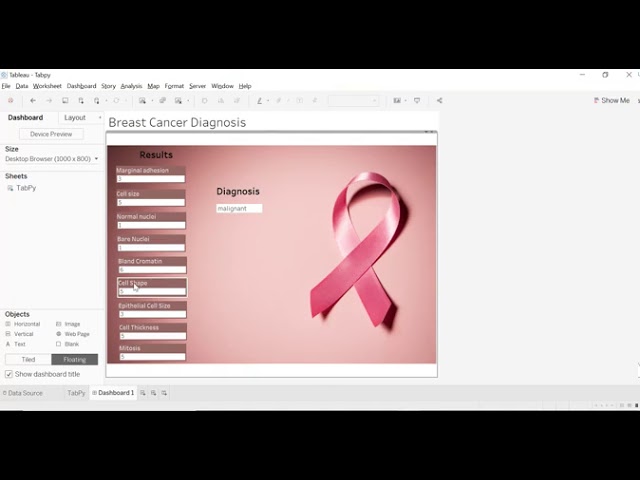Click the Show Me button
This screenshot has width=640, height=480.
pyautogui.click(x=611, y=100)
